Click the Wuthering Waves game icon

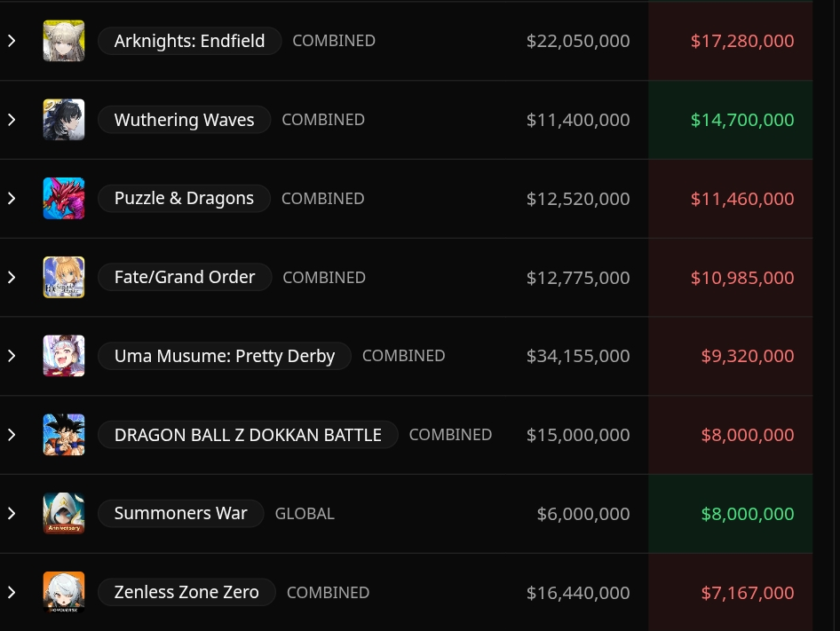[64, 120]
